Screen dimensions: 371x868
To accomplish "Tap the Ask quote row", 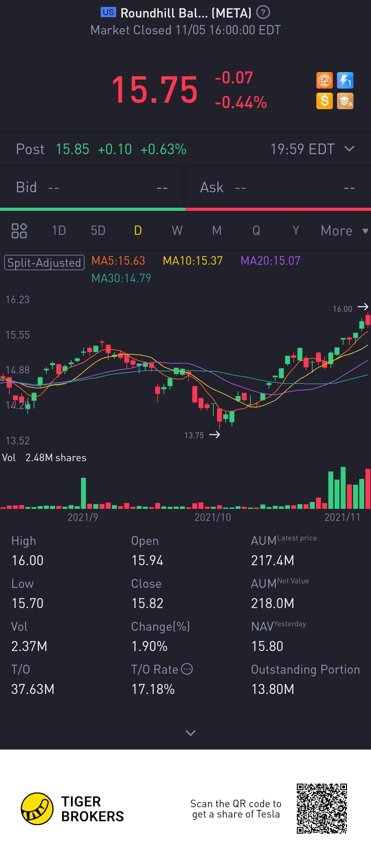I will [278, 187].
